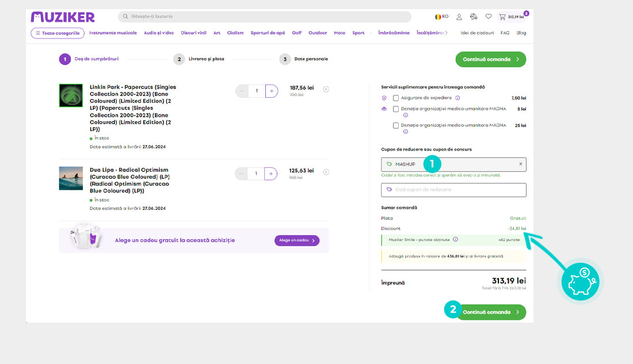Increase quantity of Dua Lipa album
The width and height of the screenshot is (633, 364).
point(271,174)
